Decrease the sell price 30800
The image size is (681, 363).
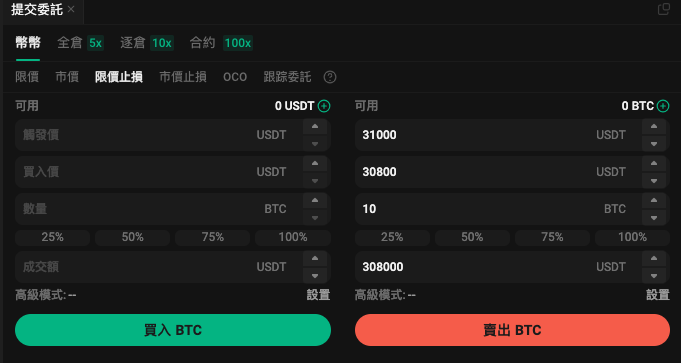click(x=654, y=180)
